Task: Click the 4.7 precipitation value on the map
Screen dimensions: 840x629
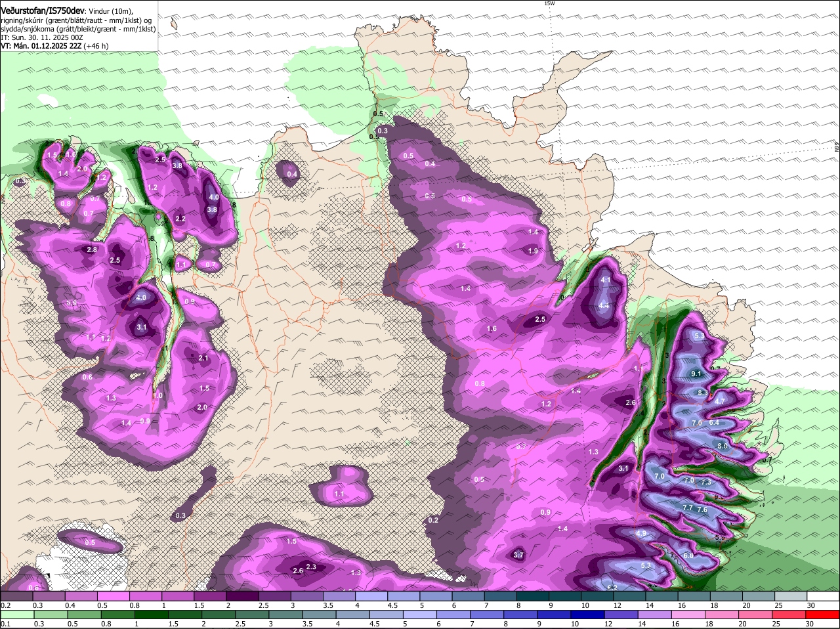Action: [x=720, y=402]
